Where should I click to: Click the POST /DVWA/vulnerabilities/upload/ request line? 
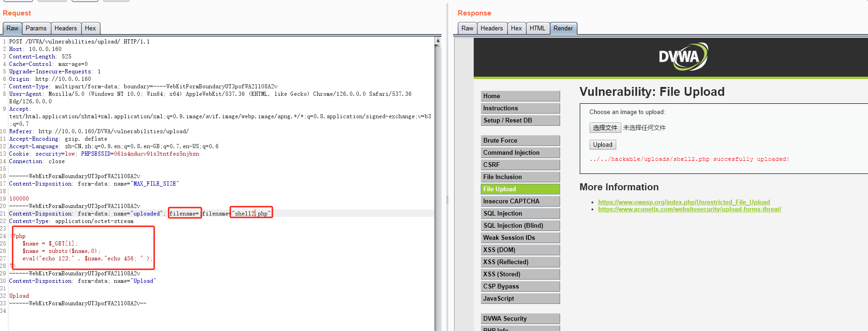pos(79,42)
